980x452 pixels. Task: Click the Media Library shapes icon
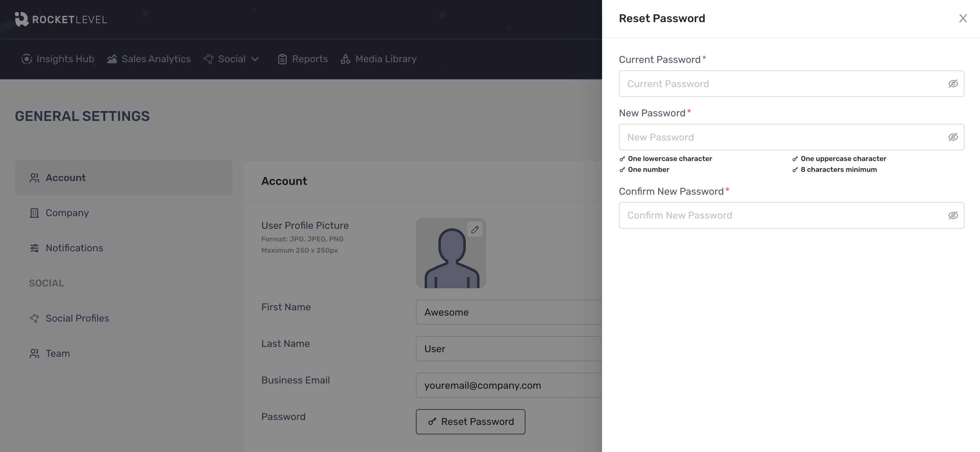coord(345,59)
